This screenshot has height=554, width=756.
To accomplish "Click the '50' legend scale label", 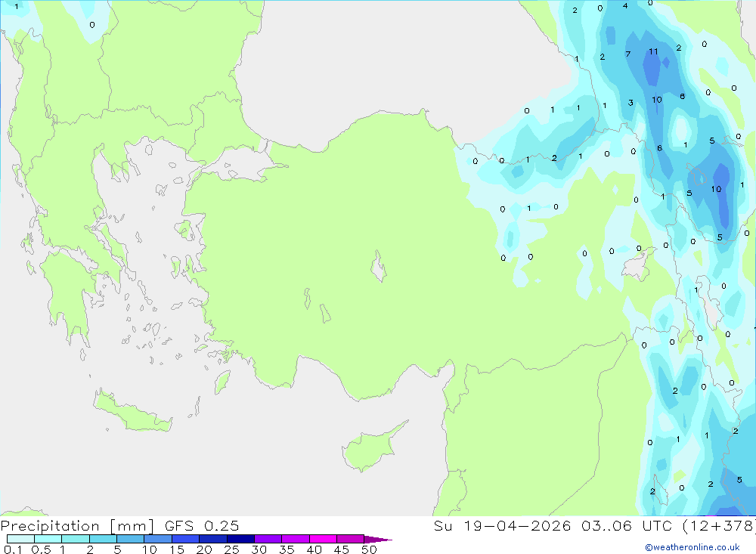I will 369,549.
